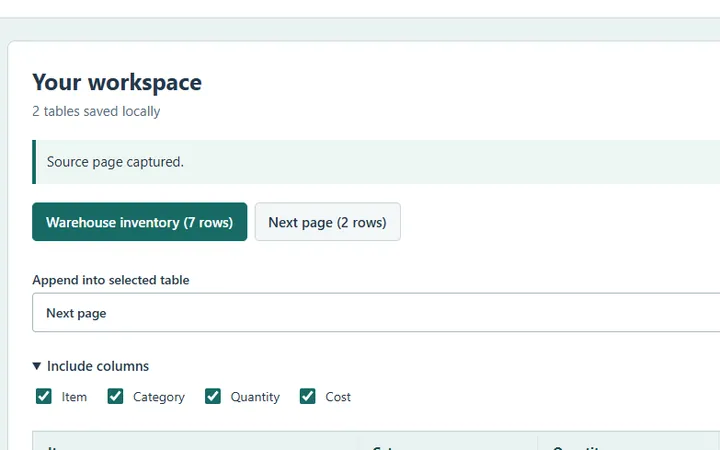Uncheck the Item column checkbox
Image resolution: width=720 pixels, height=450 pixels.
(44, 396)
